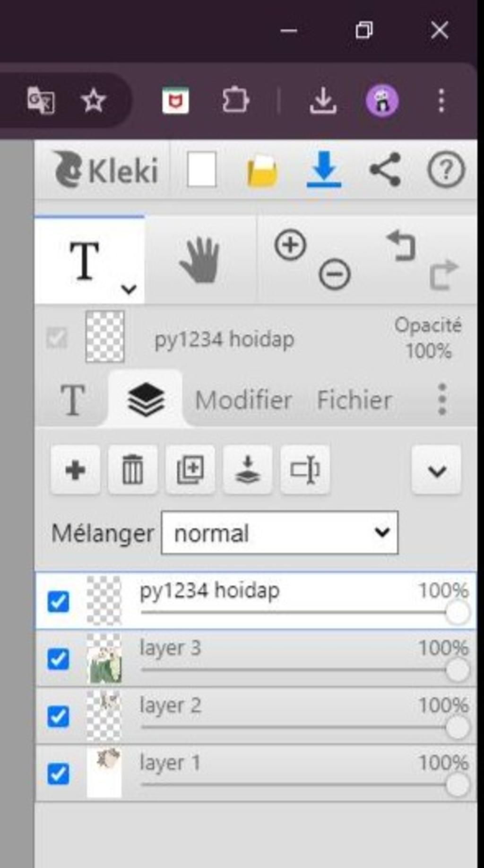The image size is (484, 868).
Task: Expand the layer options chevron button
Action: [x=436, y=470]
